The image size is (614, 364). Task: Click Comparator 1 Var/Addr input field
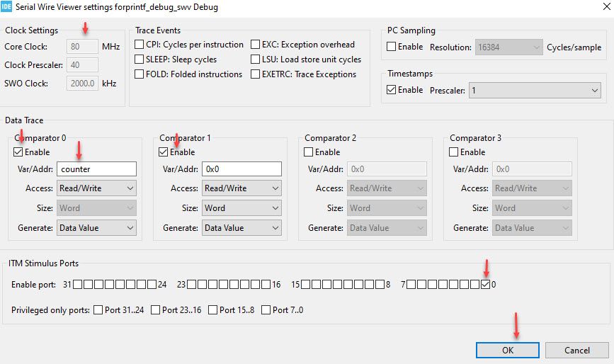click(241, 169)
